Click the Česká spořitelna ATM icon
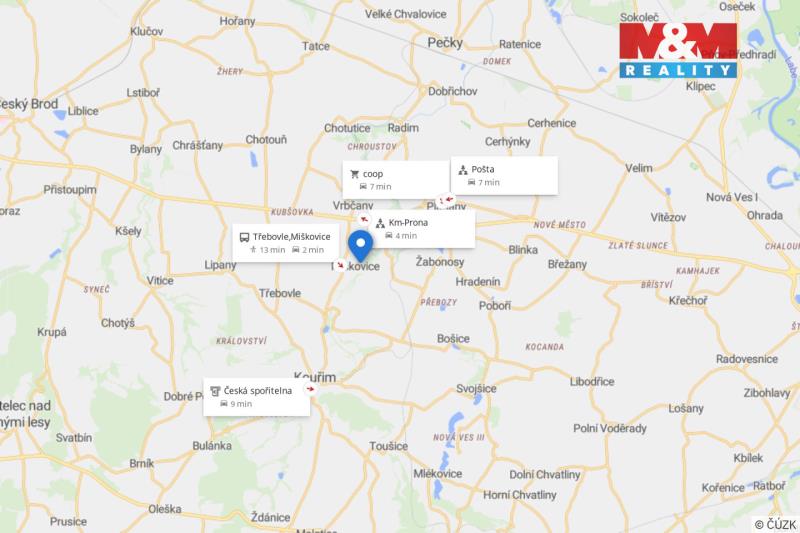 point(215,391)
